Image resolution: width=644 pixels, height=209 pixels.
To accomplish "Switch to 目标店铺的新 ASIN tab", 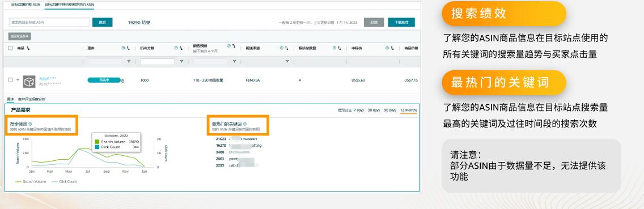I will [26, 3].
